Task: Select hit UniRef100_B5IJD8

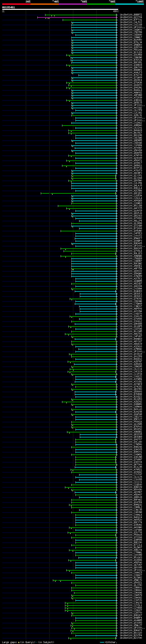Action: point(131,206)
